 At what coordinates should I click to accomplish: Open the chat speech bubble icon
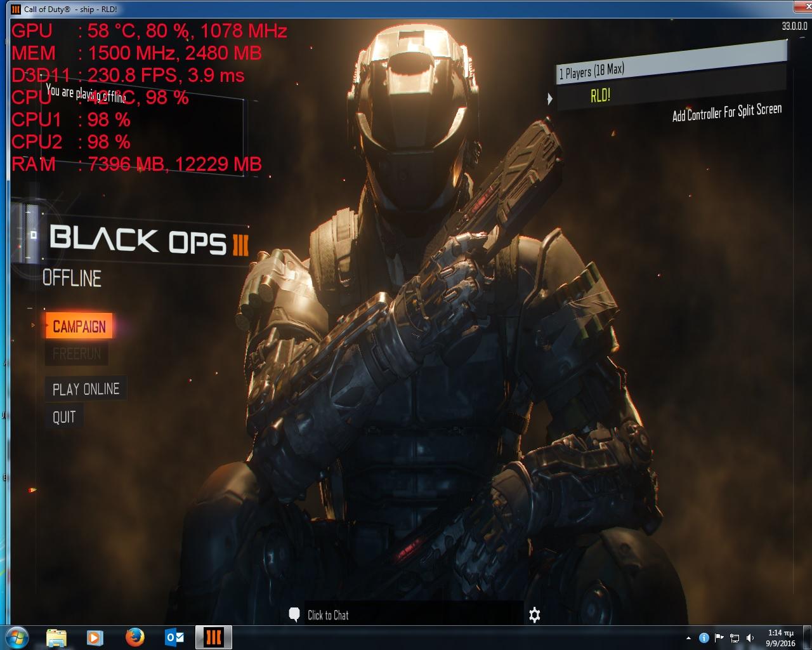pyautogui.click(x=294, y=614)
